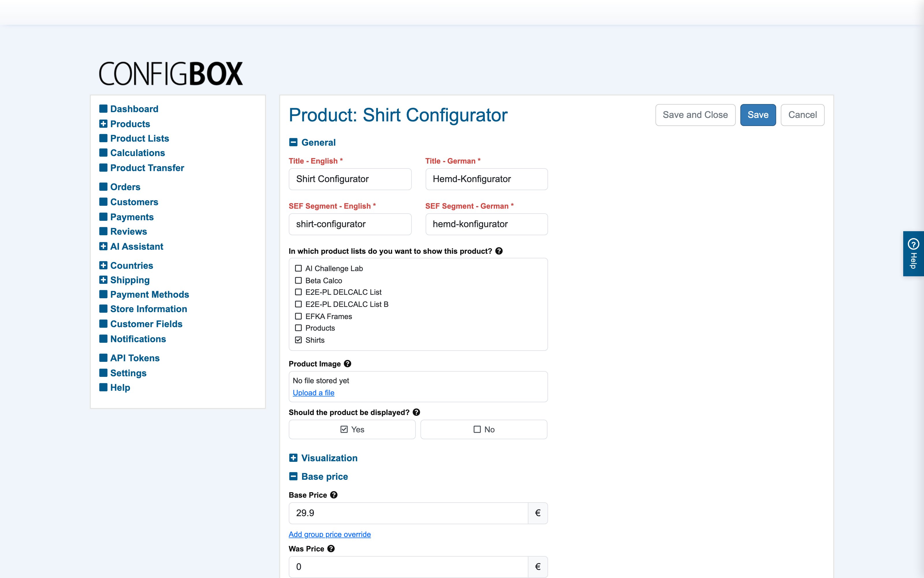Click the Orders square icon
Viewport: 924px width, 578px height.
103,187
